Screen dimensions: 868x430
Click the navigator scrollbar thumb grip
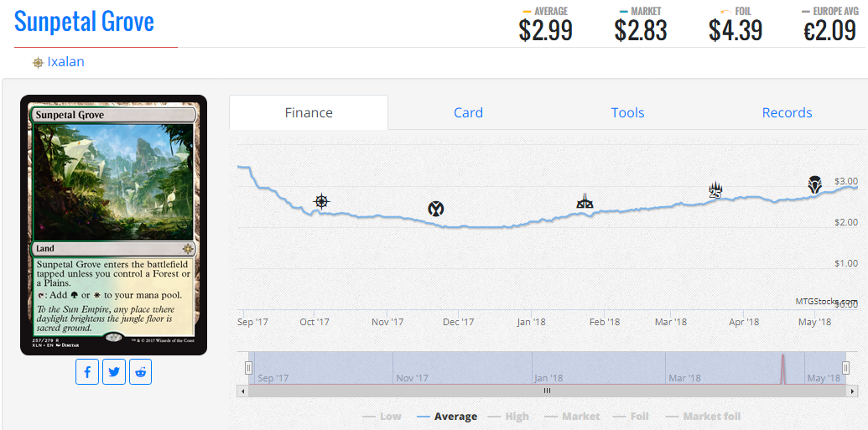point(547,391)
